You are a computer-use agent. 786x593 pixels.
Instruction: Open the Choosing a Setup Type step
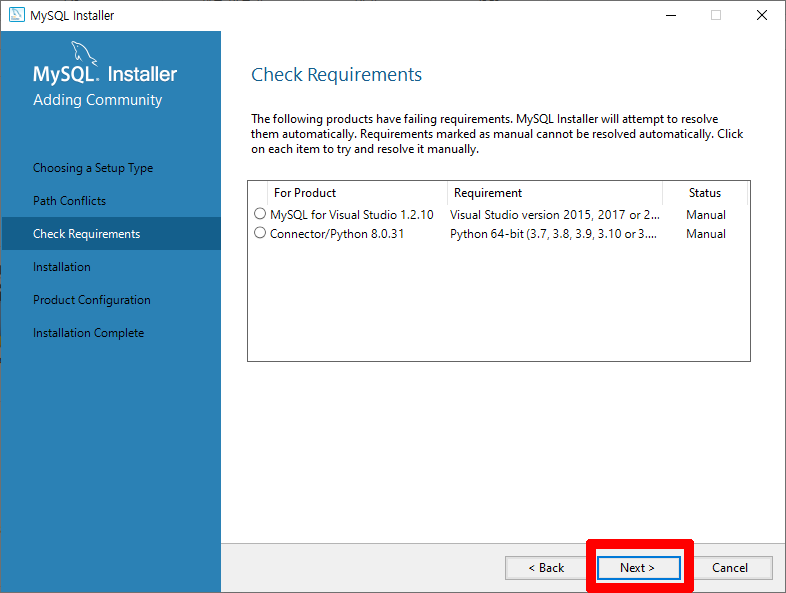tap(93, 168)
